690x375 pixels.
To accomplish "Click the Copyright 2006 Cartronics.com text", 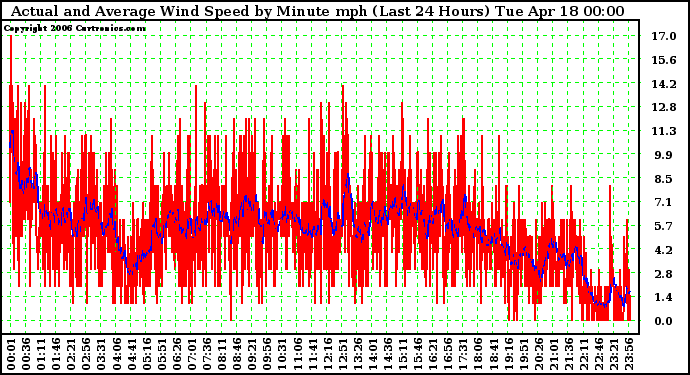I will click(75, 29).
